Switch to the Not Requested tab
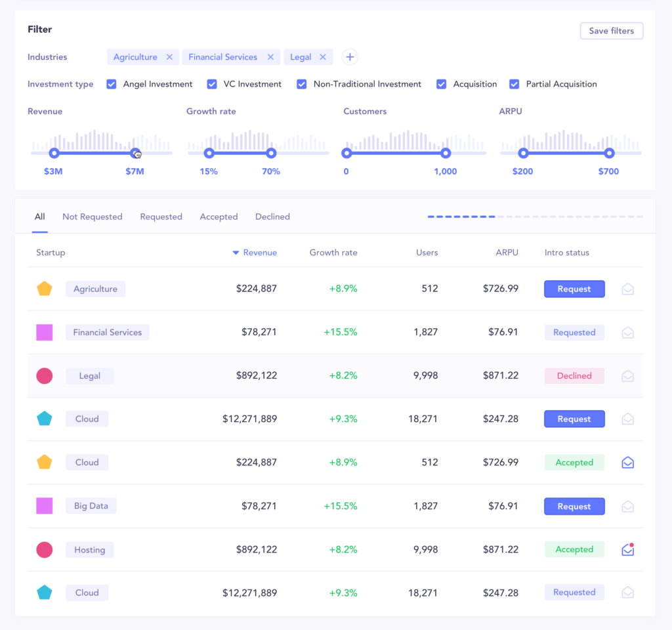The height and width of the screenshot is (630, 672). (93, 217)
